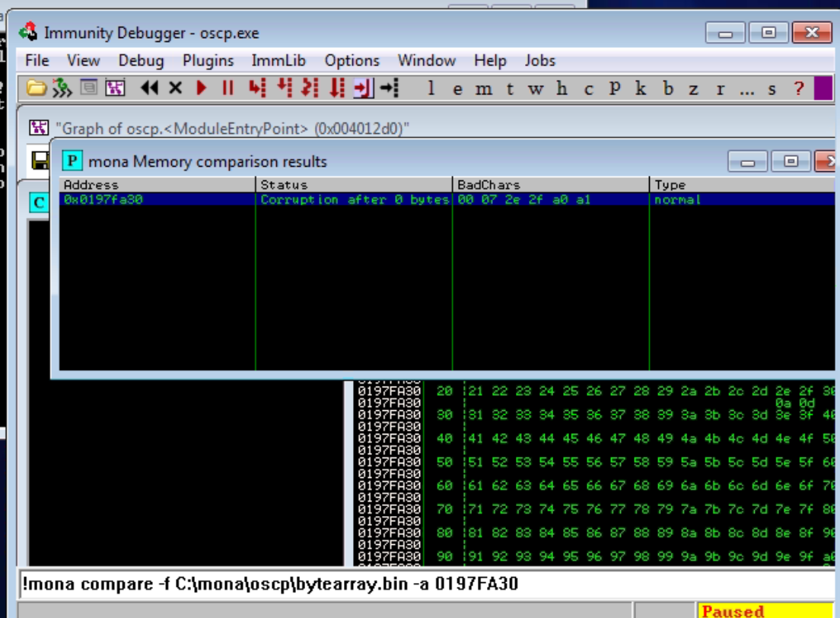Image resolution: width=840 pixels, height=618 pixels.
Task: Maximize the mona Memory comparison window
Action: pyautogui.click(x=791, y=161)
